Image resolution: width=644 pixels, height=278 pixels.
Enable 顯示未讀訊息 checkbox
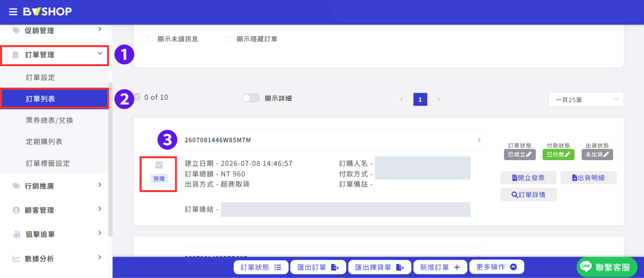click(x=150, y=39)
